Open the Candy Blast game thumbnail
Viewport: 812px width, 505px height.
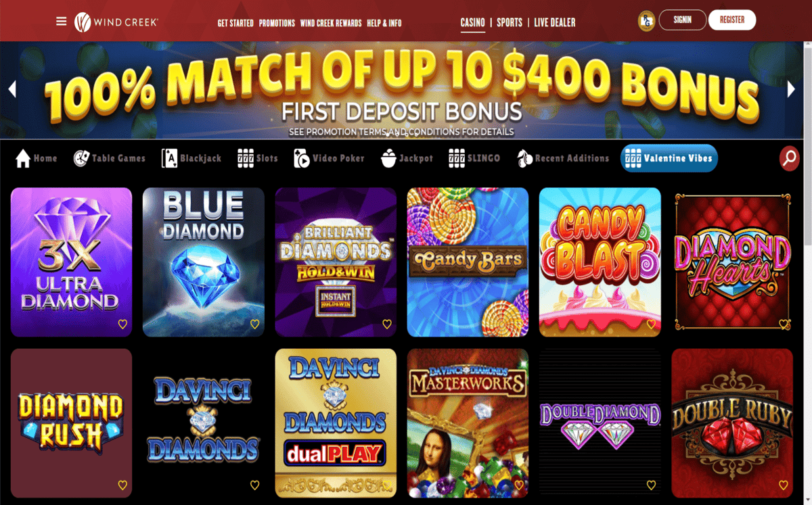point(600,262)
